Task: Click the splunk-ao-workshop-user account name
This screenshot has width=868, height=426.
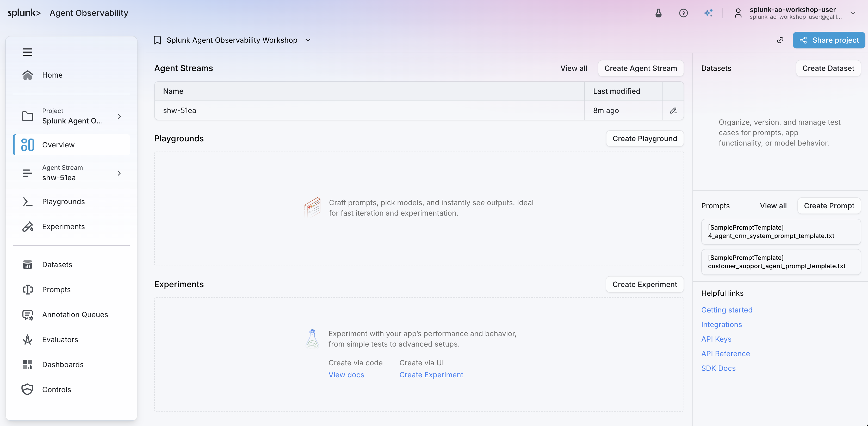Action: click(792, 9)
